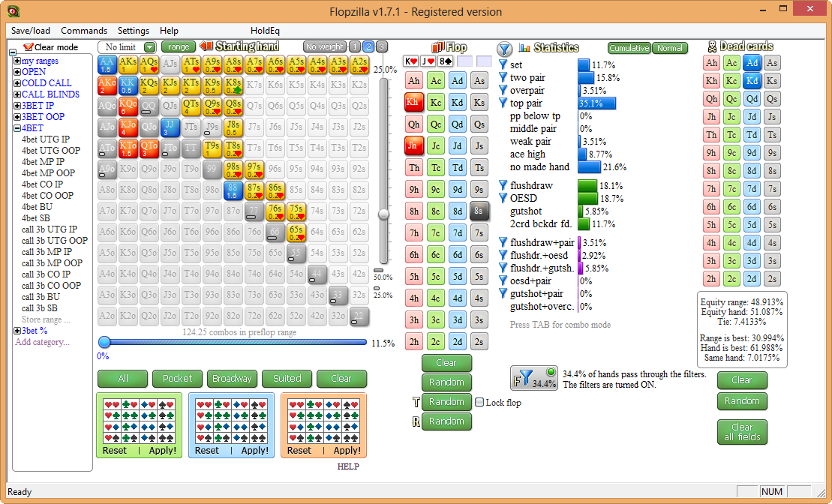The image size is (832, 504).
Task: Toggle the Lock flop checkbox
Action: (x=479, y=402)
